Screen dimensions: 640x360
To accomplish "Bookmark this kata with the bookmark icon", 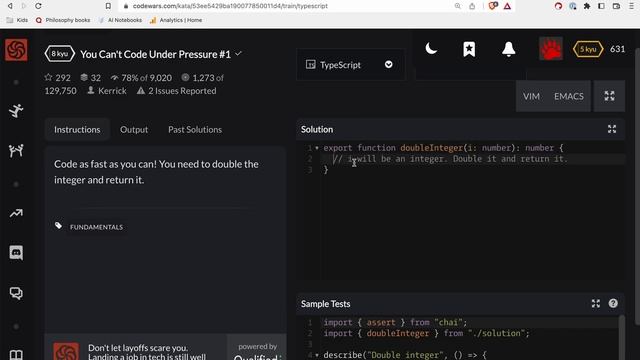I will click(x=469, y=49).
